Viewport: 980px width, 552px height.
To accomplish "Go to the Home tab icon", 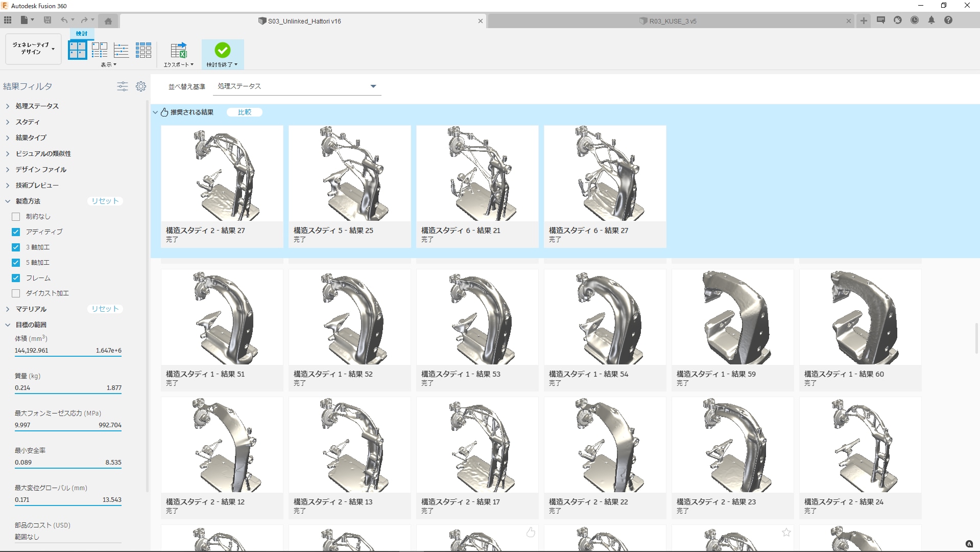I will coord(108,21).
